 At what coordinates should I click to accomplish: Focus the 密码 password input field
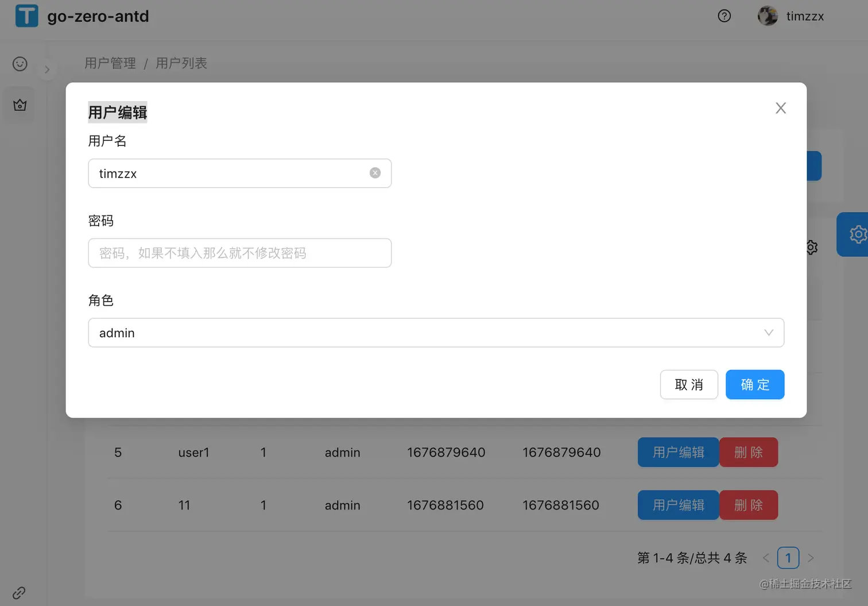[x=239, y=253]
